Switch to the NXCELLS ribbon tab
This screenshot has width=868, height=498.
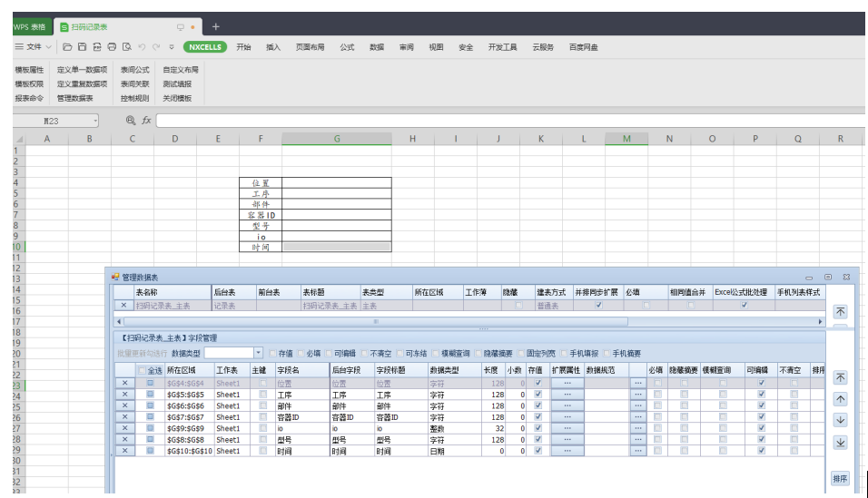[204, 47]
